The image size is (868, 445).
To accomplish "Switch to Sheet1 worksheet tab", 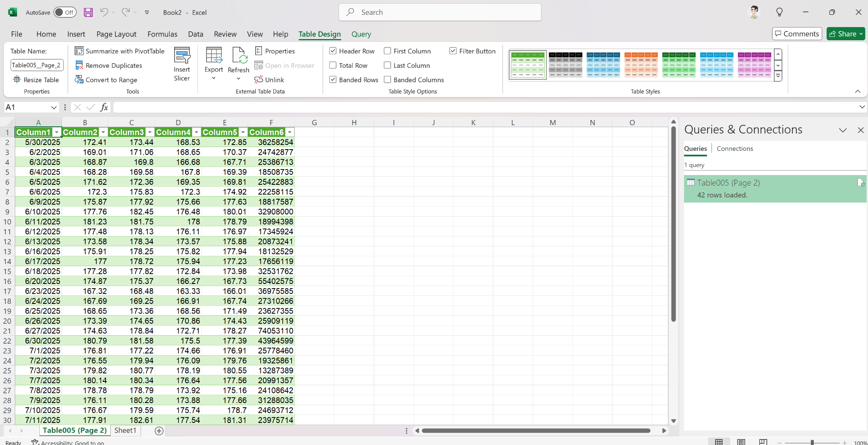I will (x=125, y=430).
